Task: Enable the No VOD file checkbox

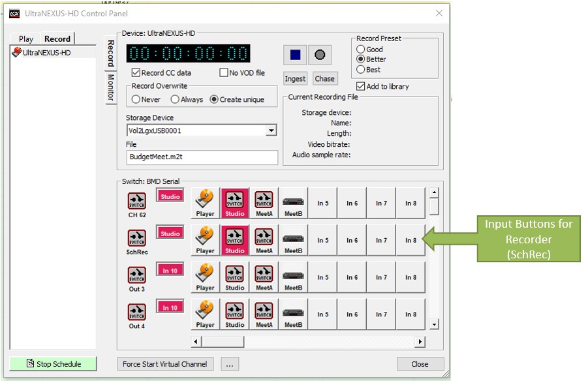Action: coord(224,73)
